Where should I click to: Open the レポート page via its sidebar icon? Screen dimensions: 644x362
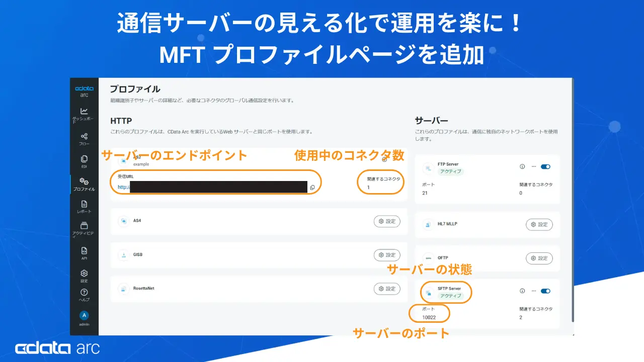click(x=85, y=204)
